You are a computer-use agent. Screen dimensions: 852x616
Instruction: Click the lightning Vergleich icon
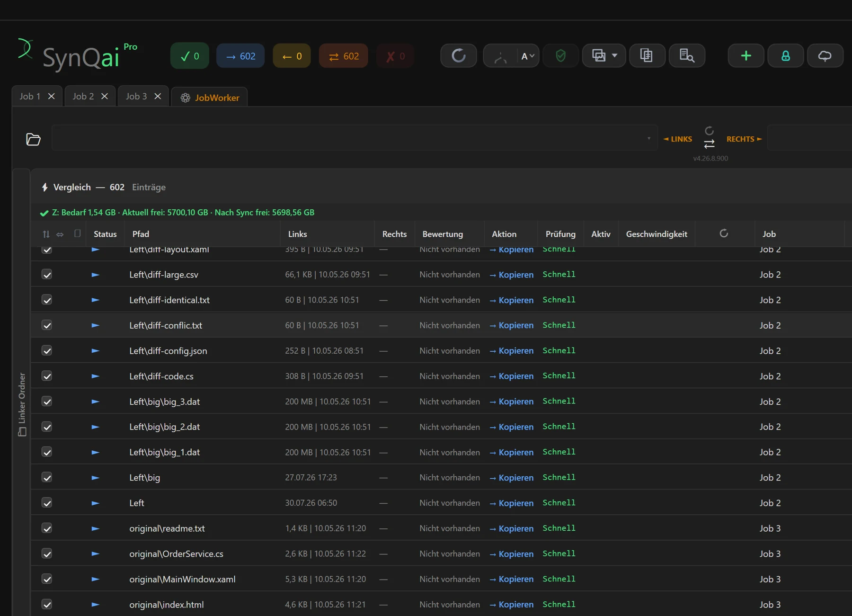(45, 187)
